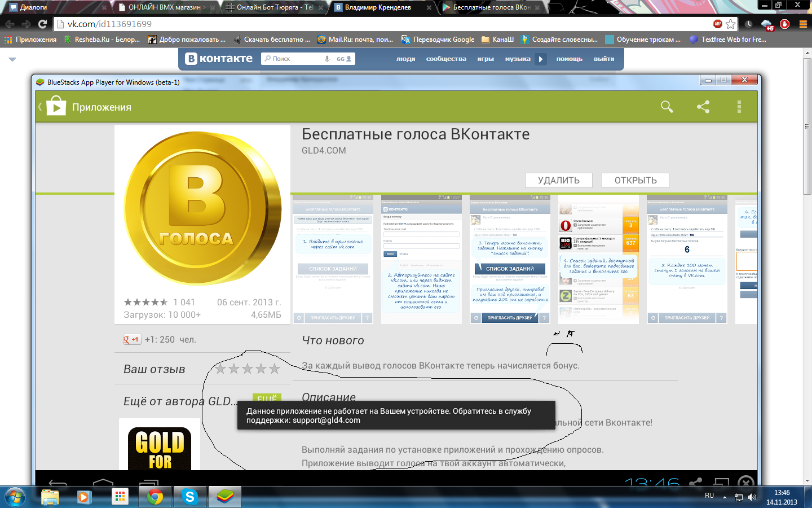
Task: Go back via the Play Store bag icon
Action: [56, 106]
